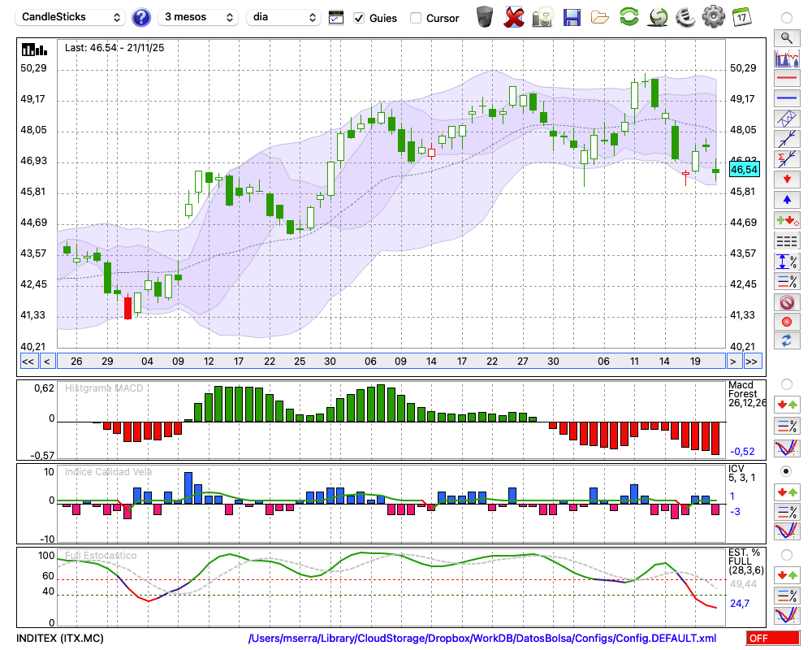Select the Macd Forest panel radio button
Viewport: 812px width, 650px height.
pyautogui.click(x=786, y=383)
